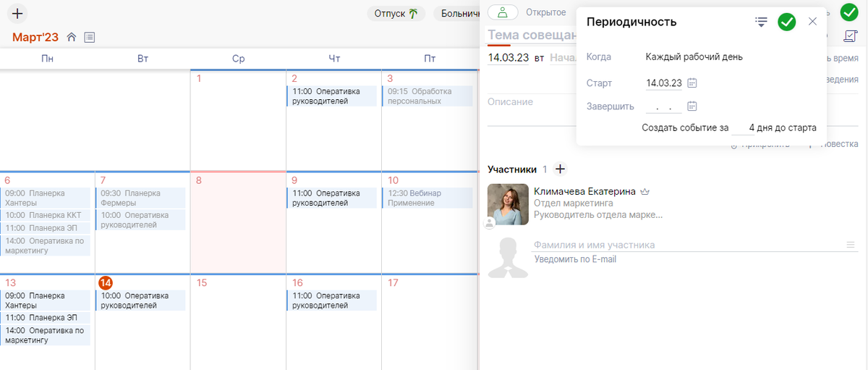
Task: Open 14:00 Оперативка по маркетингу March 6
Action: [46, 245]
